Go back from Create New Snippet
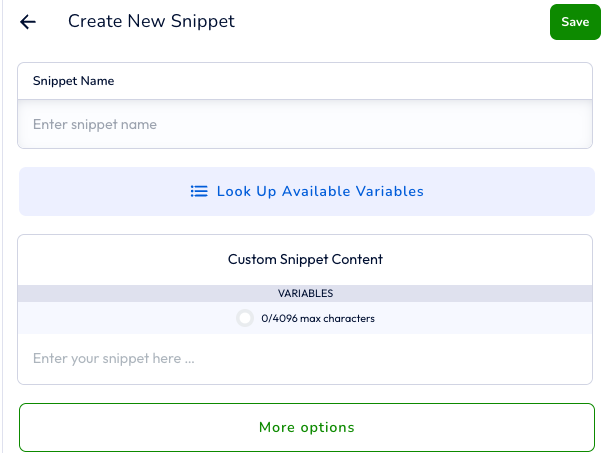The height and width of the screenshot is (453, 615). (28, 22)
